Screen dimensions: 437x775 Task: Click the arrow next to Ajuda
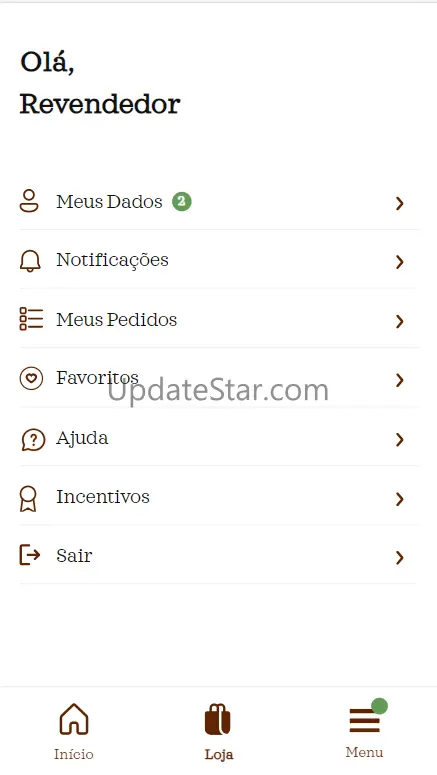(400, 439)
